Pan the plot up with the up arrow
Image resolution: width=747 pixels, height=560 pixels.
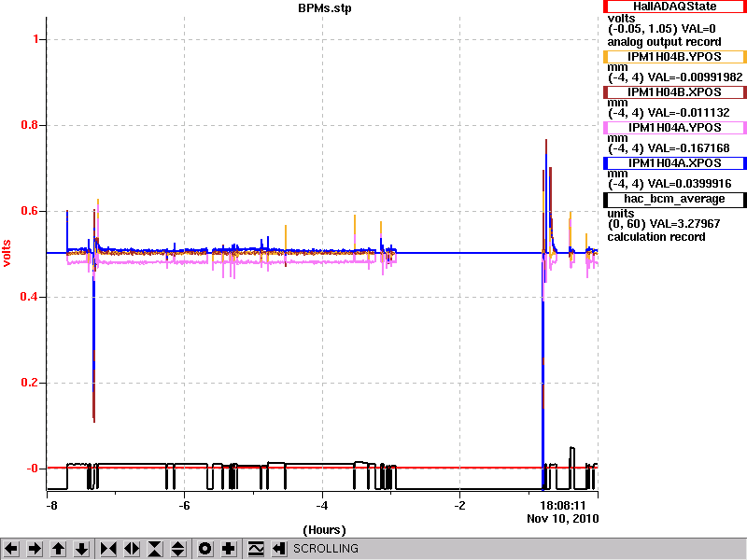58,549
